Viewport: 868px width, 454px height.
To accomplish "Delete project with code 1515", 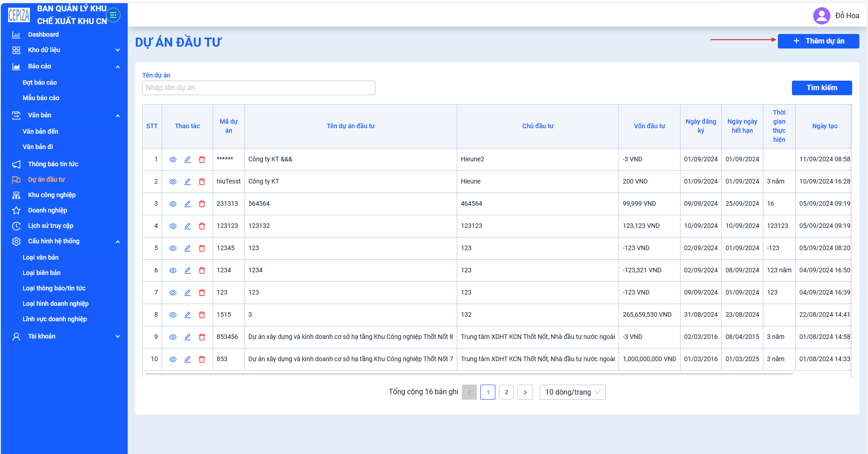I will click(202, 315).
